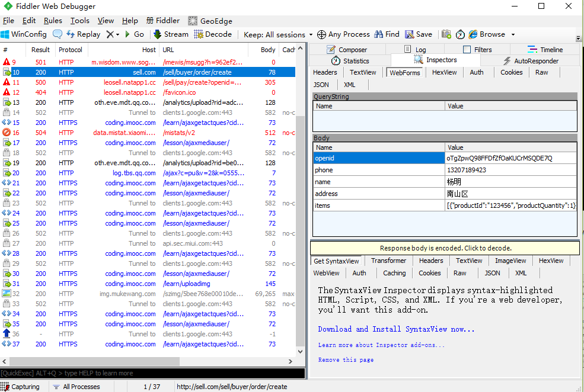
Task: Click the camera screenshot icon
Action: click(446, 34)
